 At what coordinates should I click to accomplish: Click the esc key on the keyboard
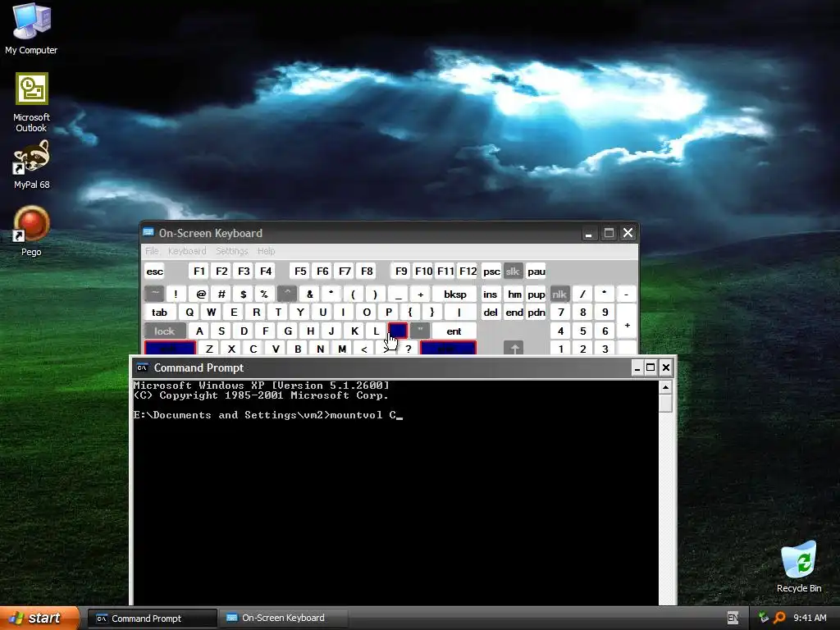(155, 271)
